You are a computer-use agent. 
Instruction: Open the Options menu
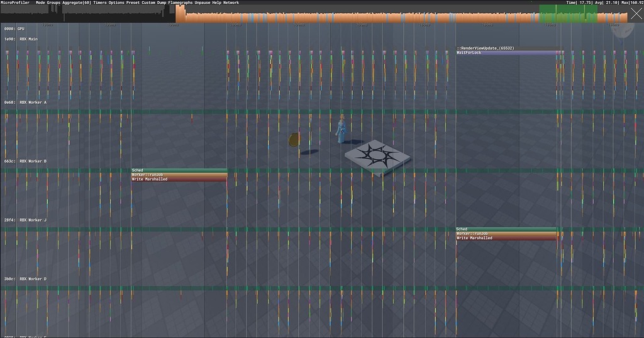pos(116,3)
